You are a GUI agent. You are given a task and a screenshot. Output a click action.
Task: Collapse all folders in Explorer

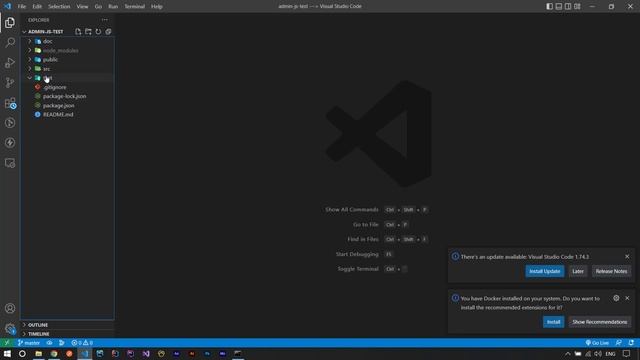(x=108, y=31)
